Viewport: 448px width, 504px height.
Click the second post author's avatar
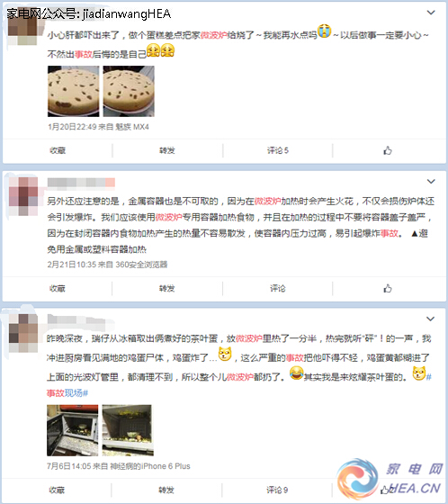(x=23, y=196)
